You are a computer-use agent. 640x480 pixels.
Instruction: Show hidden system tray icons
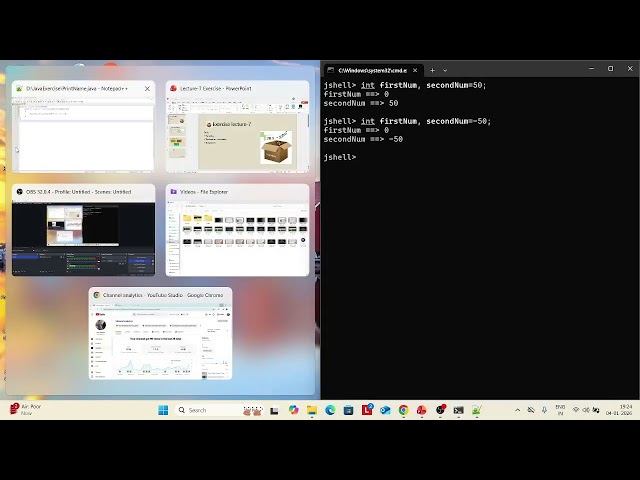point(518,410)
